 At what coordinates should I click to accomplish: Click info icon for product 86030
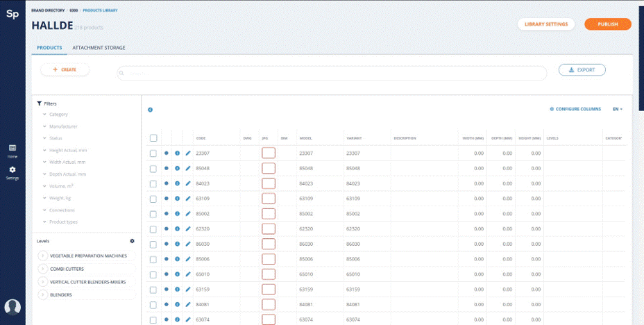pyautogui.click(x=177, y=244)
